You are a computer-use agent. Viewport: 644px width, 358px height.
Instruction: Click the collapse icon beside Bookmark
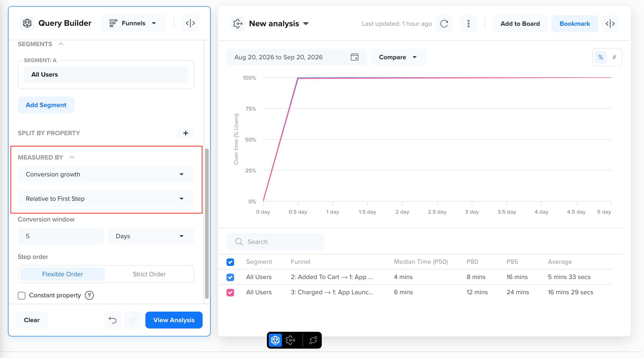(610, 24)
